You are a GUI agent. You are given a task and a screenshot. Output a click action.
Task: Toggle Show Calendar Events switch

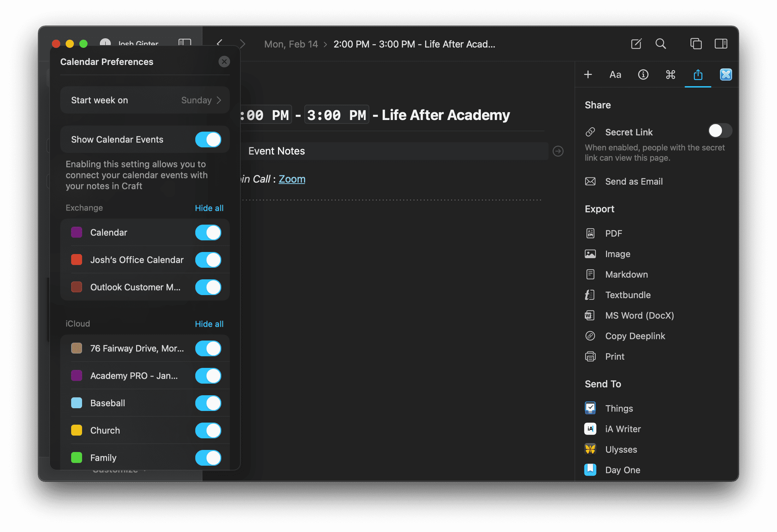208,139
